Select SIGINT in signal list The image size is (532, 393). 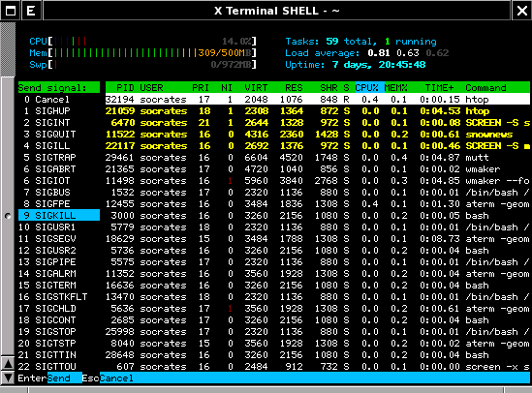pyautogui.click(x=59, y=123)
